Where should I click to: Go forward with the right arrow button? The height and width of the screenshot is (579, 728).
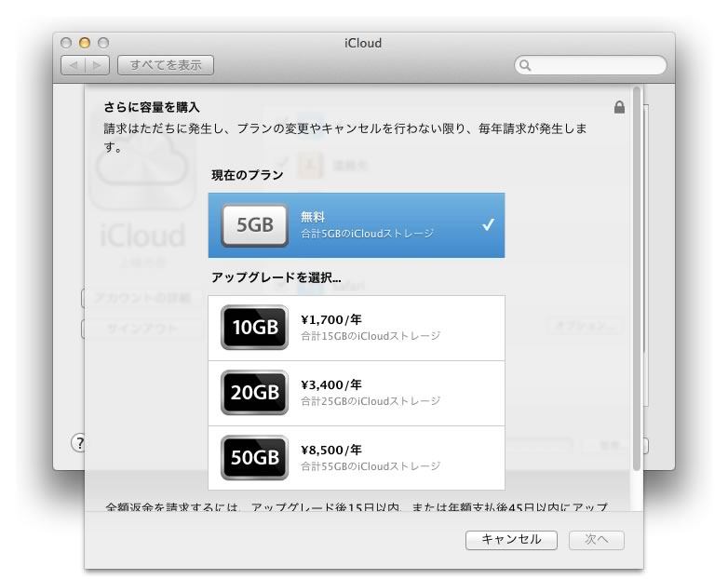(97, 65)
